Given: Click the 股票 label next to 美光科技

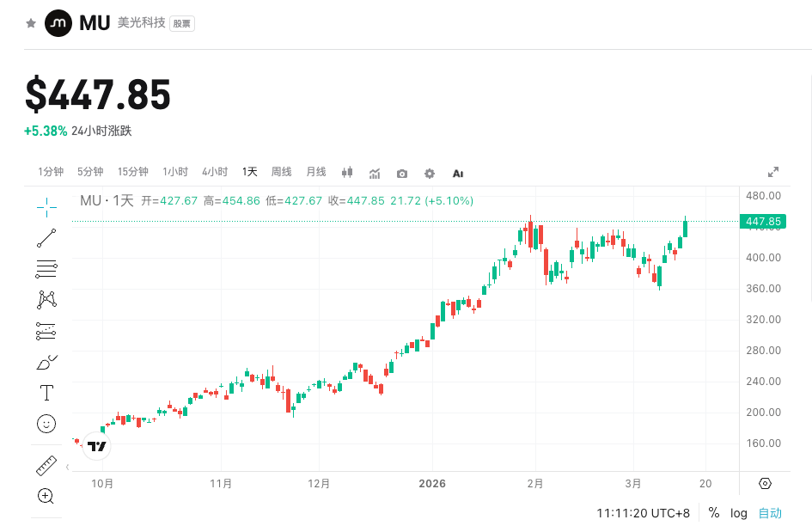Looking at the screenshot, I should point(181,23).
